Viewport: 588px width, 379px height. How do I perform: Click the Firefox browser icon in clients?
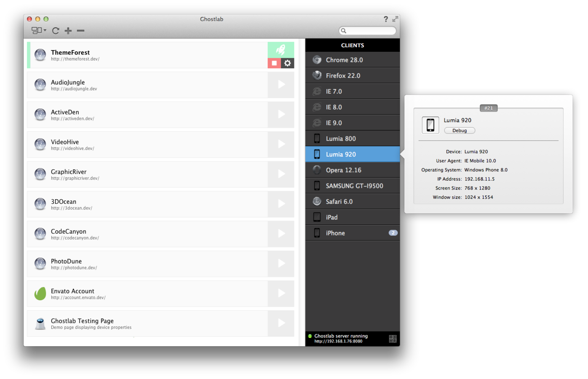[317, 75]
